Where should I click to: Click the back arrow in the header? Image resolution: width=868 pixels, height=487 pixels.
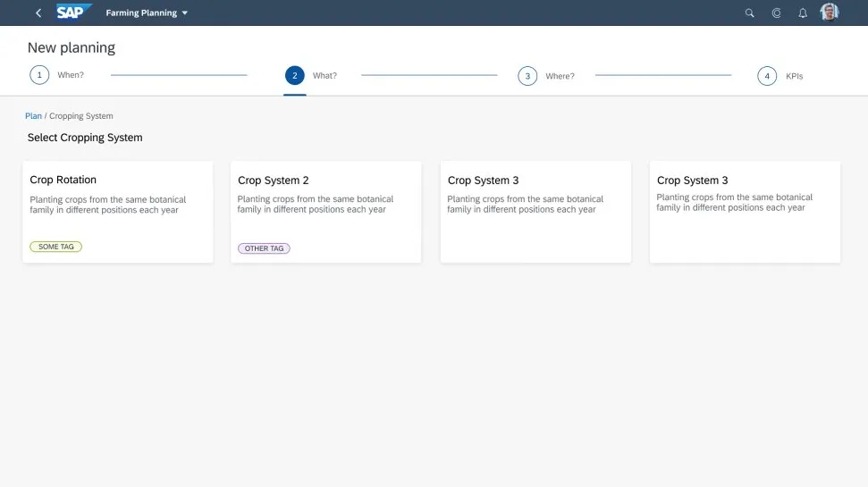point(38,13)
